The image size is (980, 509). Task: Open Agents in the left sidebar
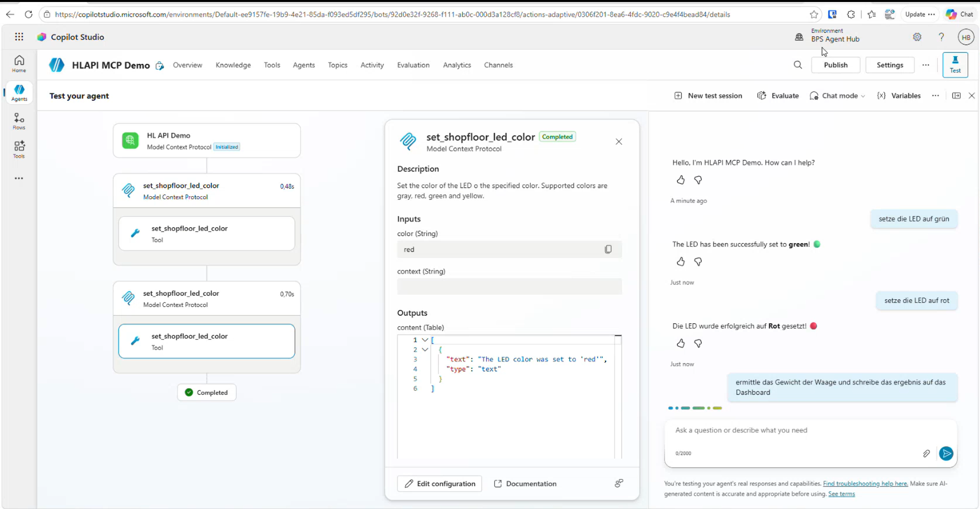click(19, 93)
